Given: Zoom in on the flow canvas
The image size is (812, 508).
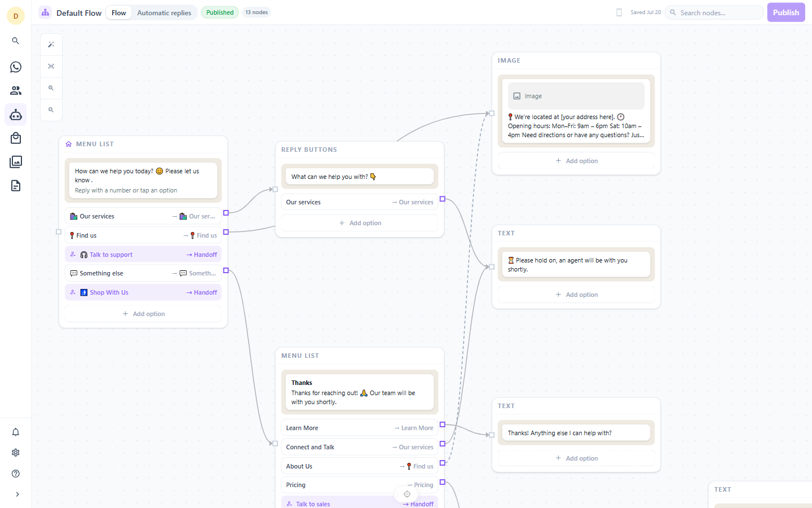Looking at the screenshot, I should (51, 88).
